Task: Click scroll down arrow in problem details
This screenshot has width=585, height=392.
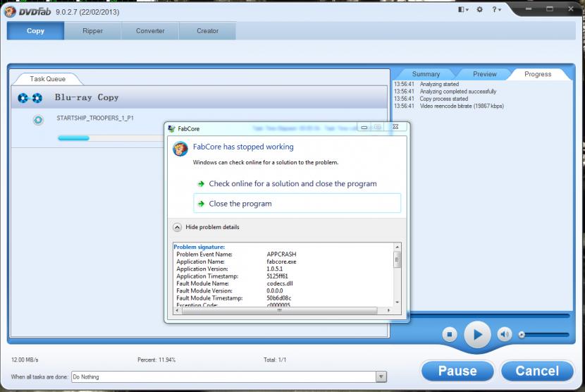Action: tap(398, 302)
